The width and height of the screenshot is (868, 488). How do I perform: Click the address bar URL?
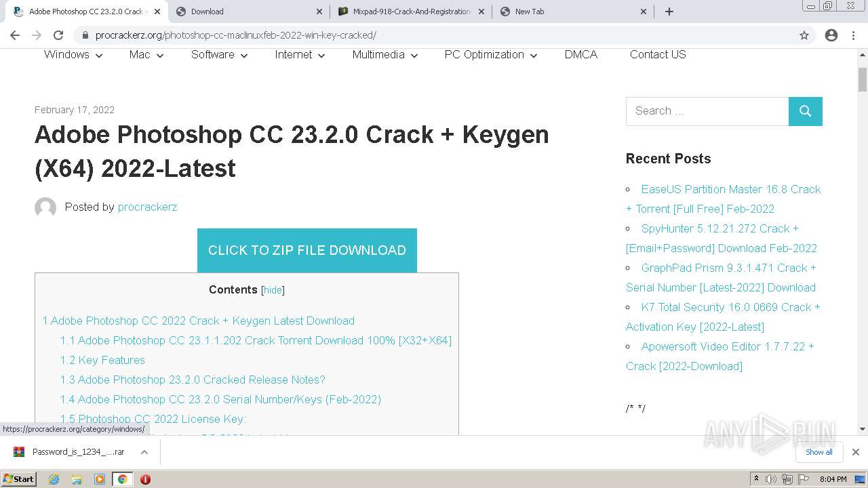(x=236, y=35)
